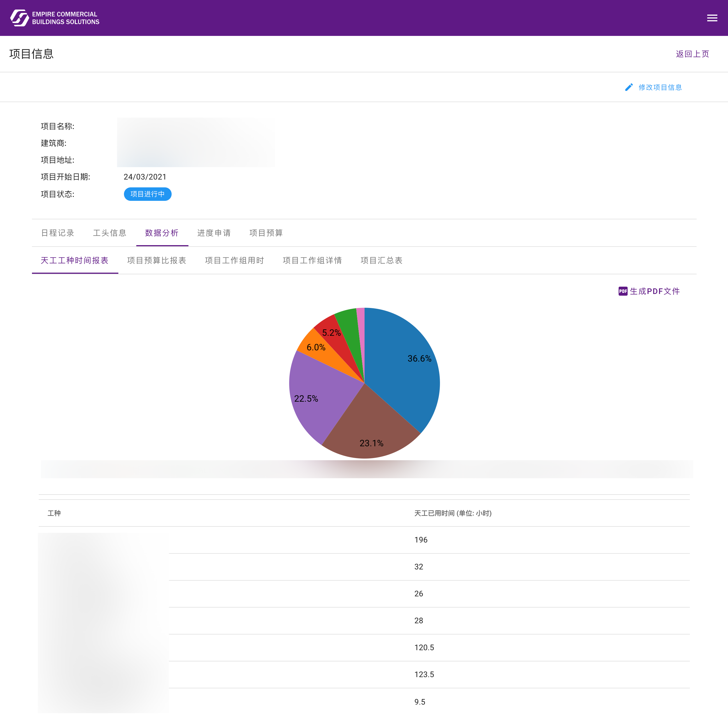Open the 项目工作组用时 report
Screen dimensions: 728x722
pos(234,260)
